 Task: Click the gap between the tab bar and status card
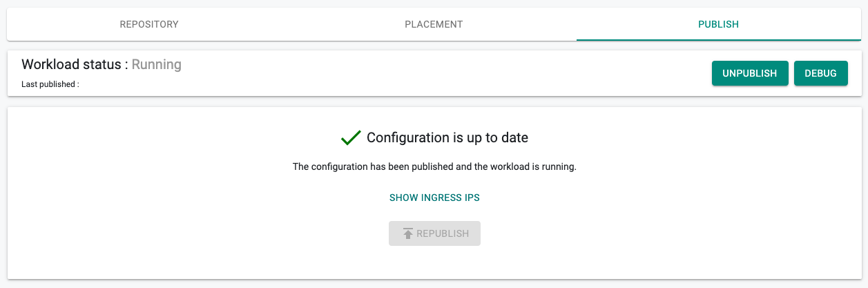tap(434, 46)
